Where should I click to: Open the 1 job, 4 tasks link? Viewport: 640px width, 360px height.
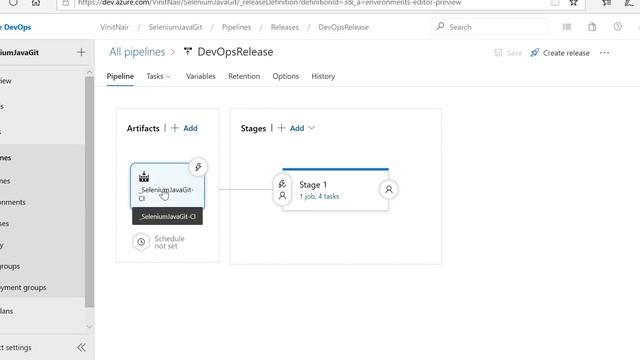[x=319, y=196]
